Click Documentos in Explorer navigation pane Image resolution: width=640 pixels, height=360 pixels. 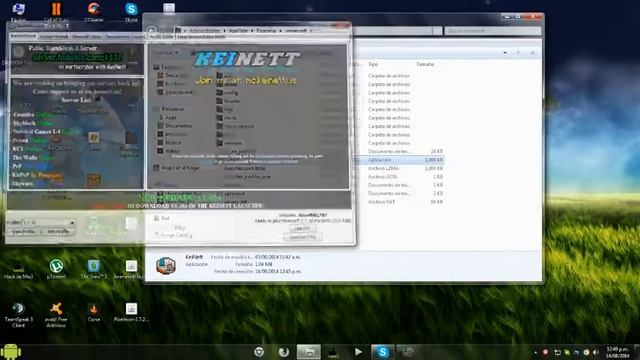click(174, 126)
